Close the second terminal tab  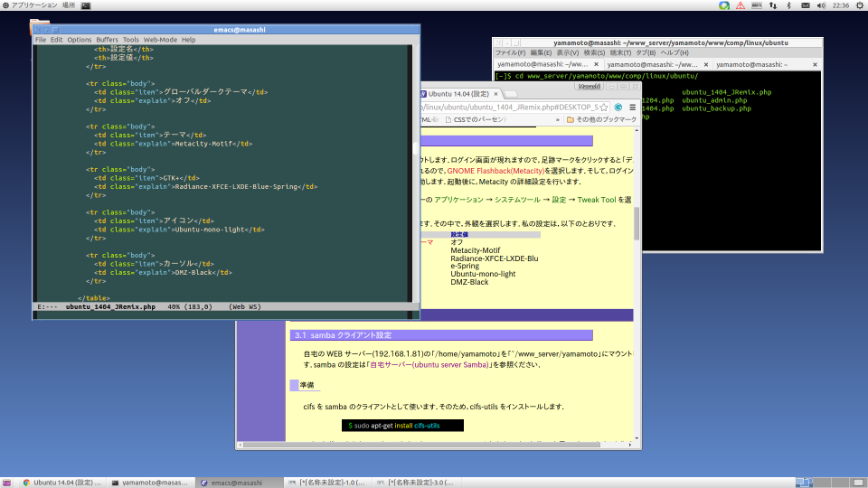[x=706, y=65]
